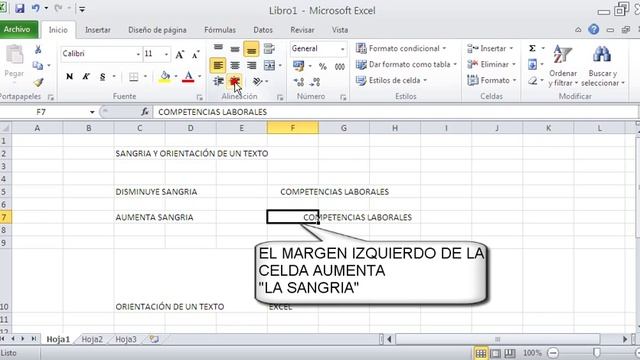Click the text orientation icon

point(257,82)
